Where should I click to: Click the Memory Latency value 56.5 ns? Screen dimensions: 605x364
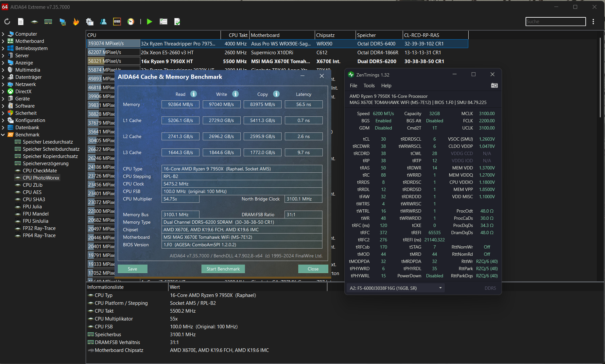(303, 104)
